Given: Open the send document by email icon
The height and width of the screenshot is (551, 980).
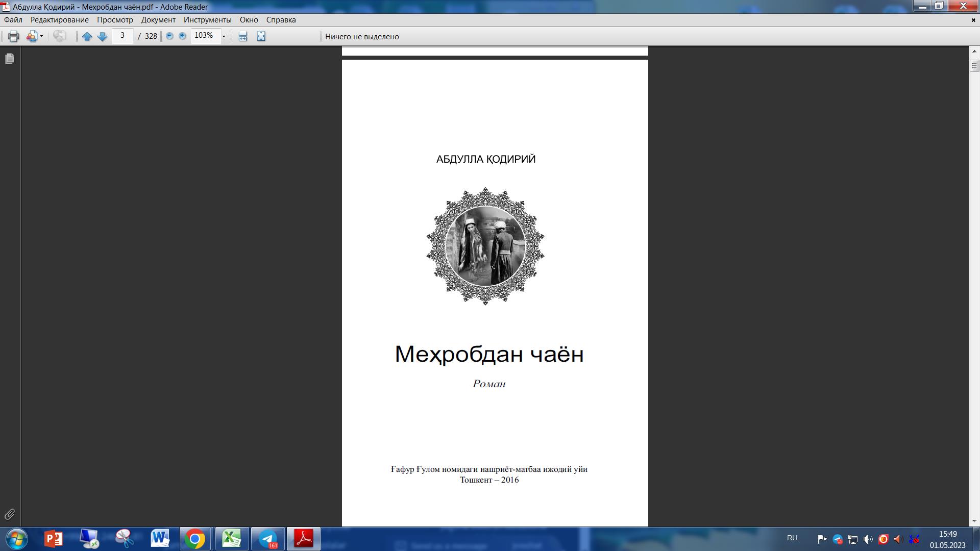Looking at the screenshot, I should 32,36.
